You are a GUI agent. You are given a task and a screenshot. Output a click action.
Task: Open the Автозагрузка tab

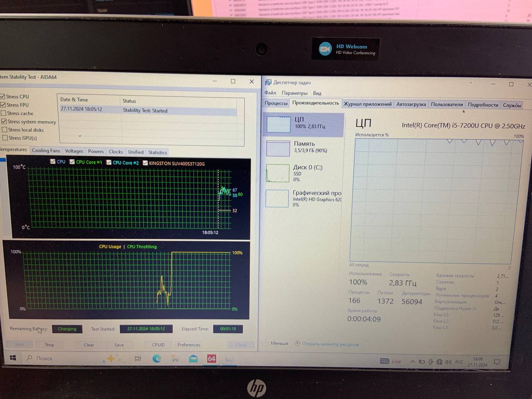pyautogui.click(x=411, y=104)
